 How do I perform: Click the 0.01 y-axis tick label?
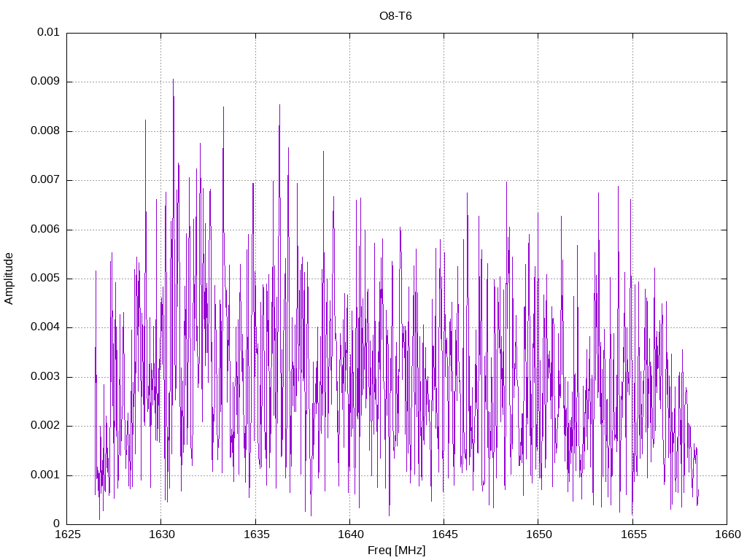click(x=48, y=32)
